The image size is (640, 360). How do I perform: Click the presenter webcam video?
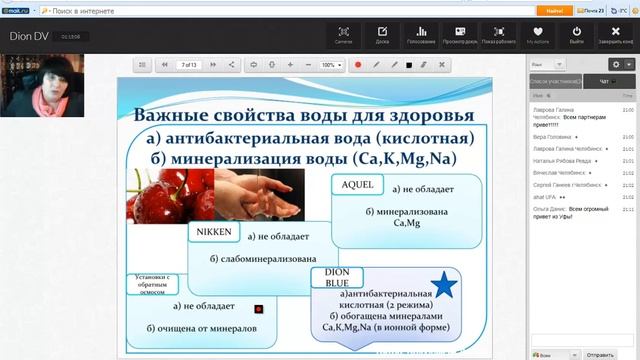(42, 86)
